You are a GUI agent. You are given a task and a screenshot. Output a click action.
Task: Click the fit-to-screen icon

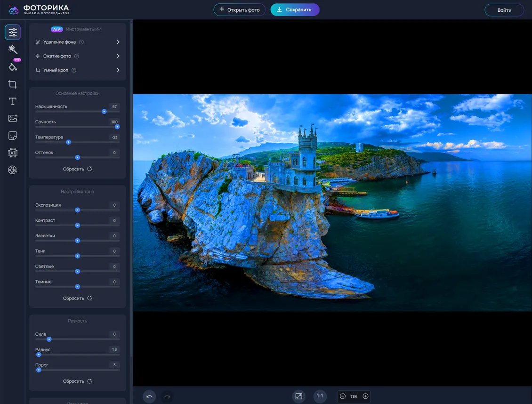pos(298,396)
